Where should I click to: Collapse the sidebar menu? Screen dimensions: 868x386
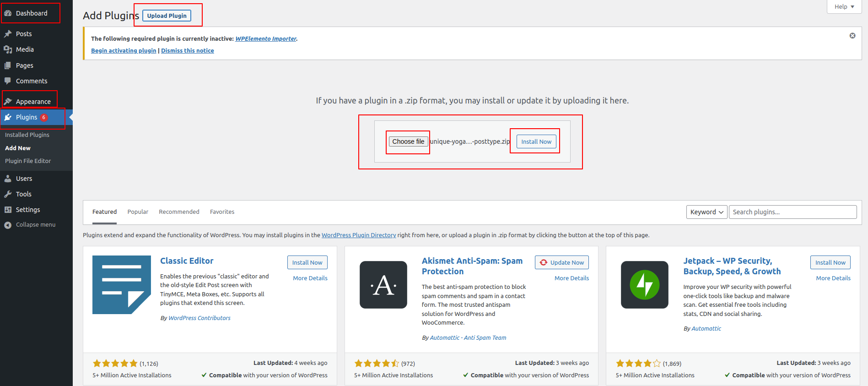click(30, 225)
